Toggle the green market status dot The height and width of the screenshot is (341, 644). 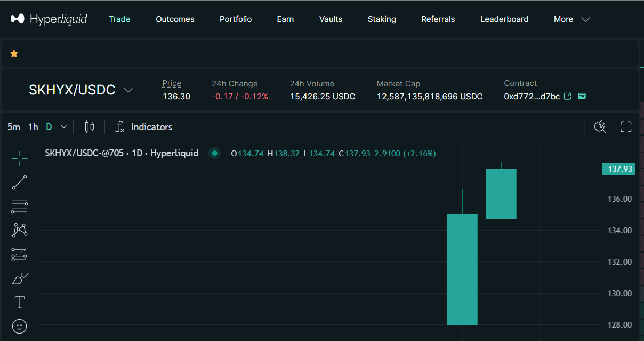[215, 153]
